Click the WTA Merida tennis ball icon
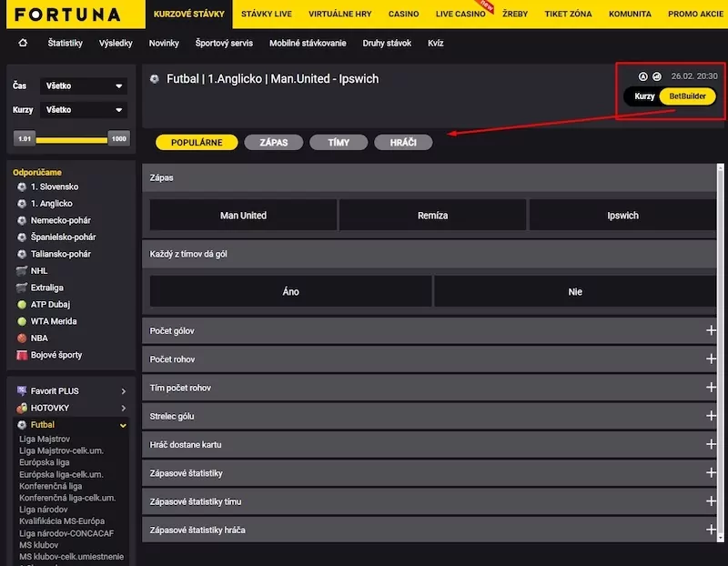The image size is (728, 566). (x=22, y=321)
